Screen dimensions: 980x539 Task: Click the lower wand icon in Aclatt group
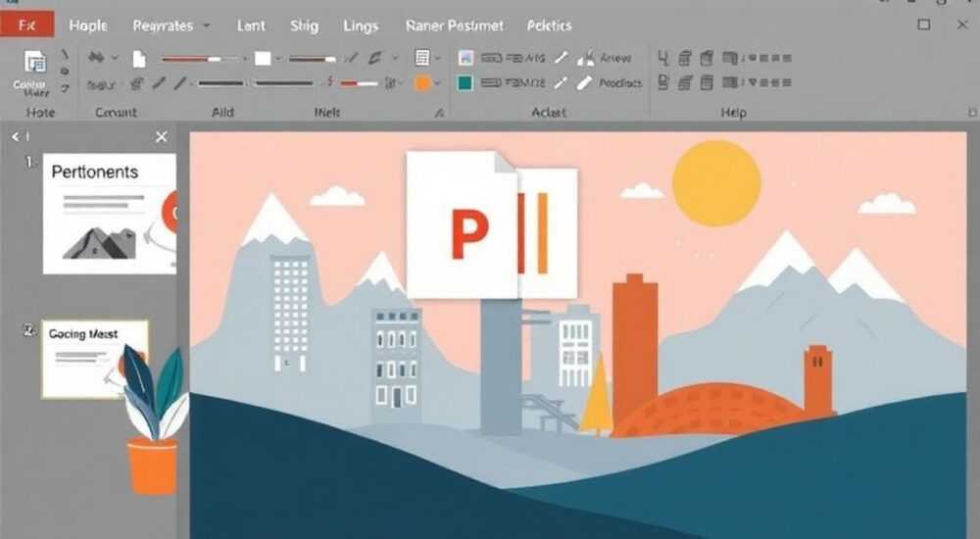click(562, 82)
